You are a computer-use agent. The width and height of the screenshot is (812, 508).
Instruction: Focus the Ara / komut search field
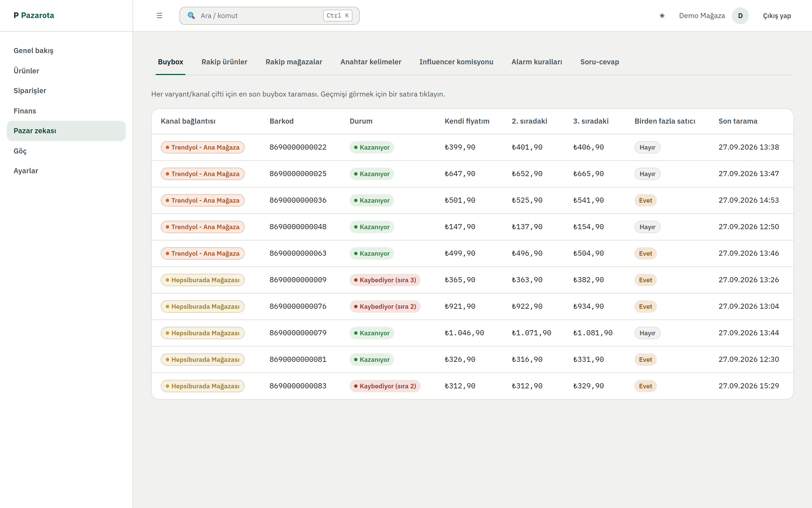coord(269,16)
